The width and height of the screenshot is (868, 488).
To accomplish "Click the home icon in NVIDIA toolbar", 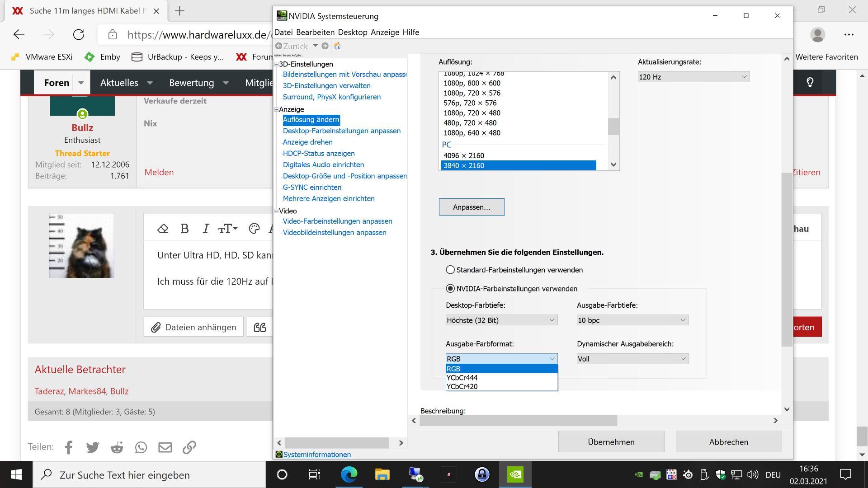I will [337, 46].
